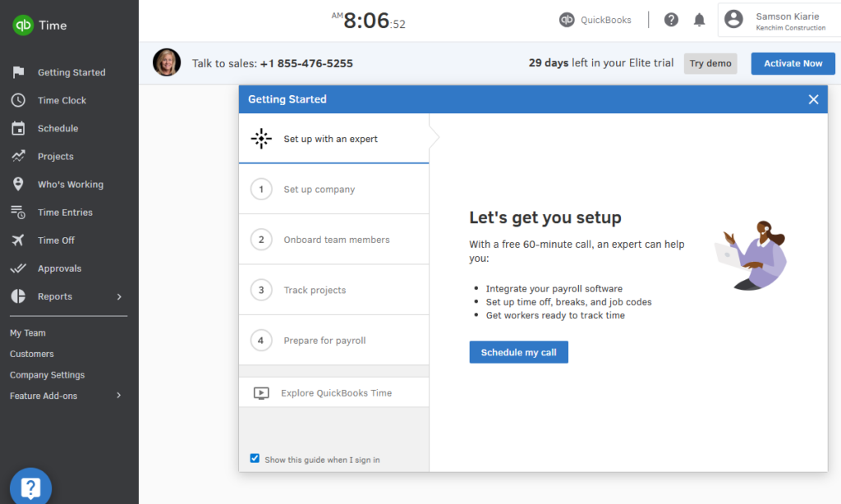
Task: Open notifications bell icon
Action: click(x=700, y=20)
